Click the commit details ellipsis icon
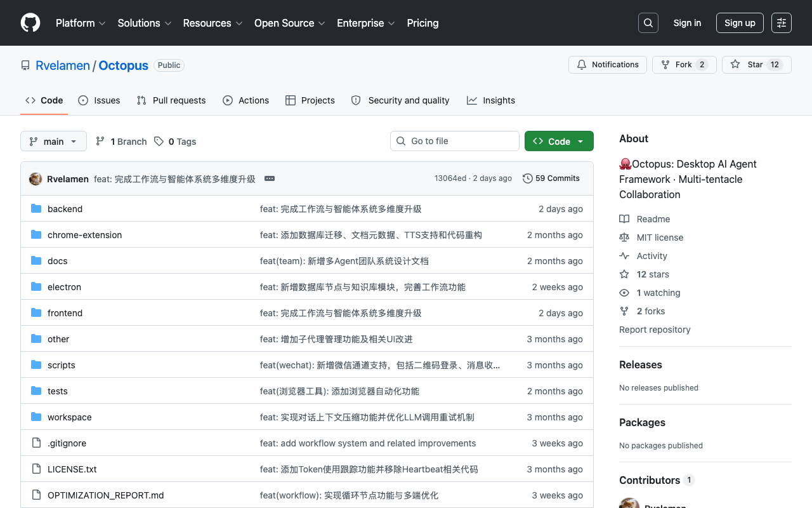Screen dimensions: 812x508 270,178
